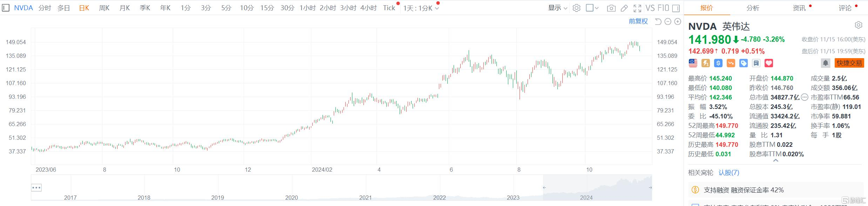Switch to 3分 three-minute chart
Viewport: 868px width, 206px height.
pos(206,8)
